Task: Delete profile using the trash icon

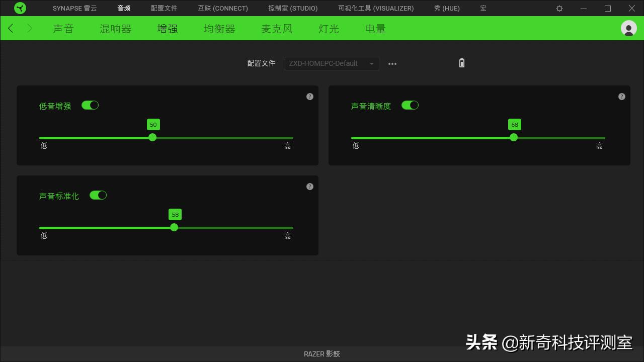Action: [461, 63]
